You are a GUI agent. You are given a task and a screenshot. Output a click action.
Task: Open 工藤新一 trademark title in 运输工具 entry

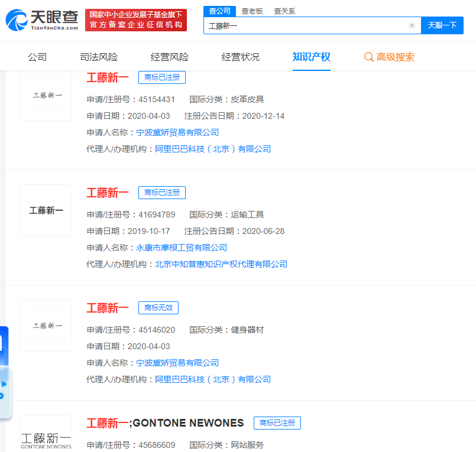coord(108,193)
